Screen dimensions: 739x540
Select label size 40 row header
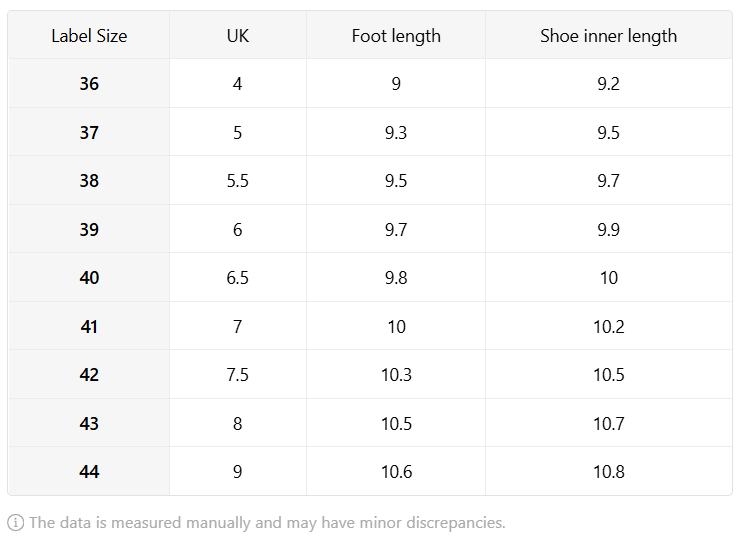(89, 278)
